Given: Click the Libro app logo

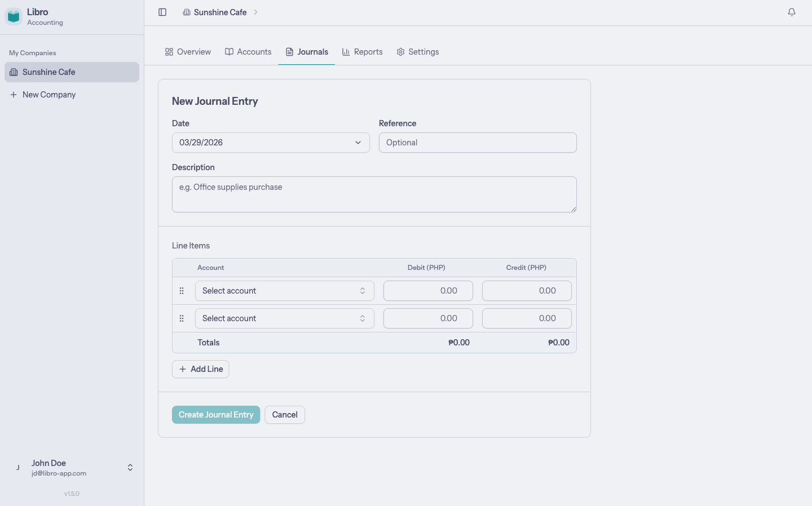Looking at the screenshot, I should (14, 16).
